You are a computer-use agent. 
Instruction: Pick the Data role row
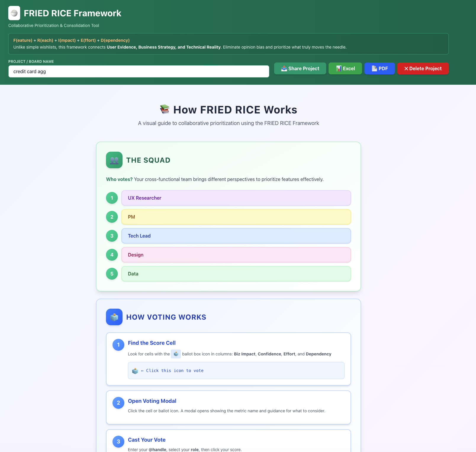(x=236, y=274)
